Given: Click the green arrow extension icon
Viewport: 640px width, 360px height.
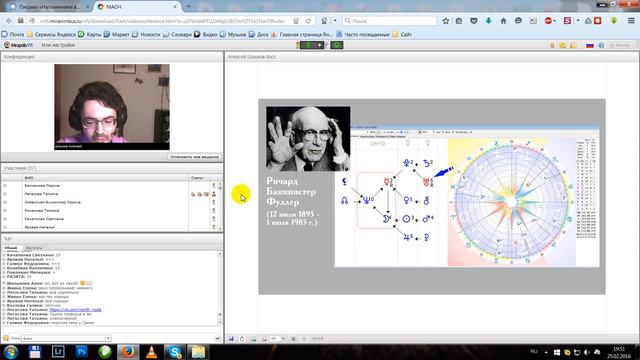Looking at the screenshot, I should click(x=613, y=20).
